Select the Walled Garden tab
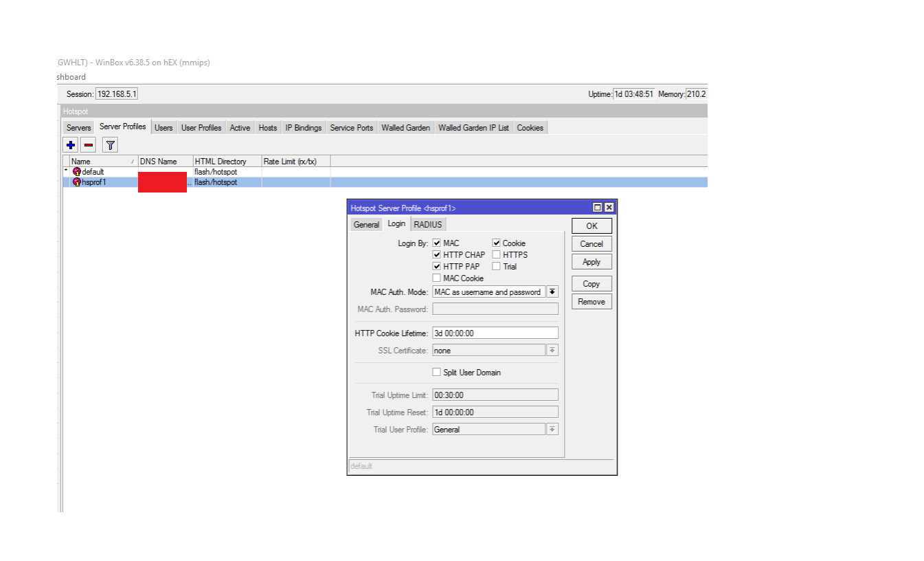 406,128
